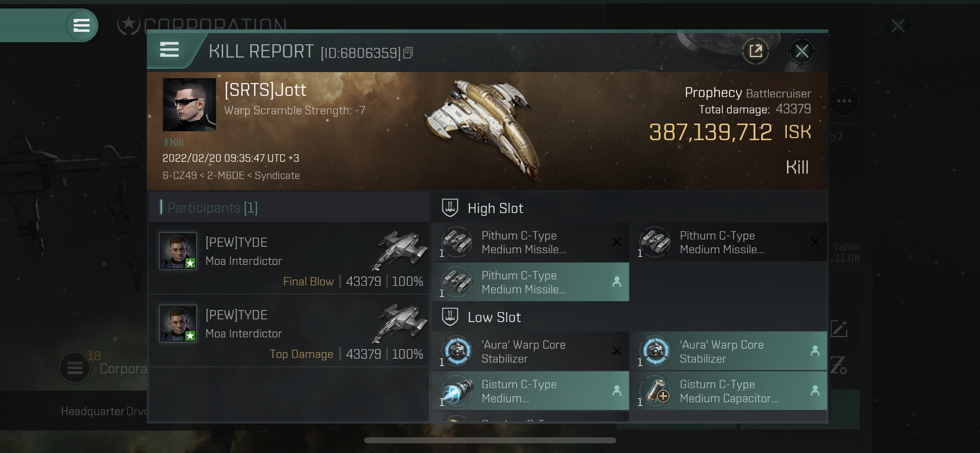Click the three-dots more options button

(x=844, y=101)
